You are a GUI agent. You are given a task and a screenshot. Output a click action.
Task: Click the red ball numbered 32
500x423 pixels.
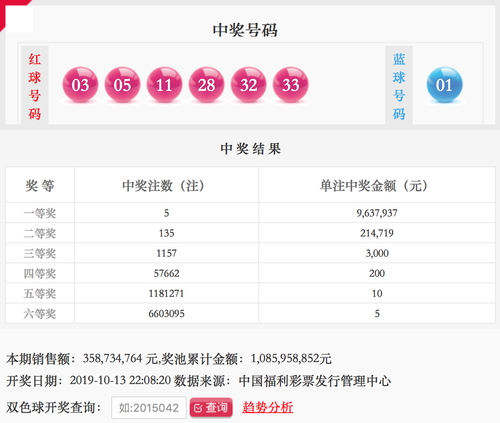tap(248, 85)
